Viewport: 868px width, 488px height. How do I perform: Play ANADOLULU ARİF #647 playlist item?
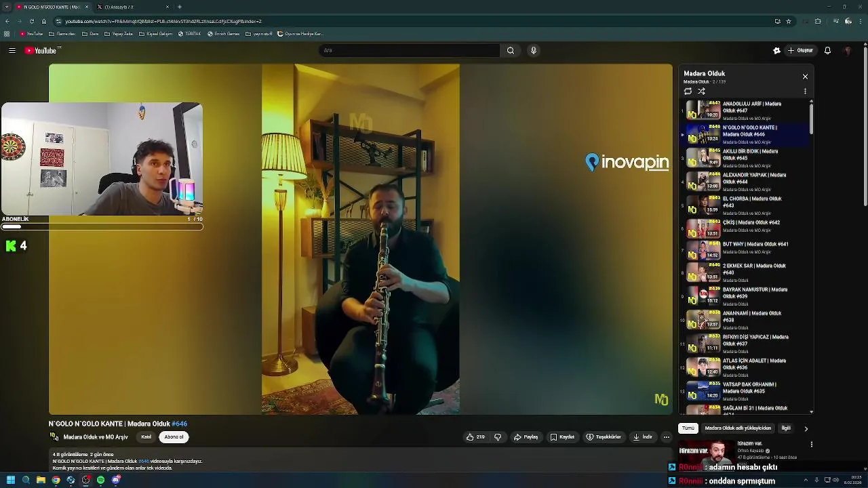(x=745, y=110)
